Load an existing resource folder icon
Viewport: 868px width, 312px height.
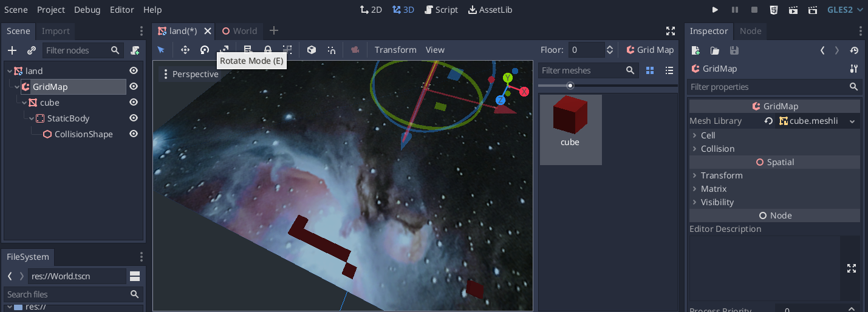715,51
